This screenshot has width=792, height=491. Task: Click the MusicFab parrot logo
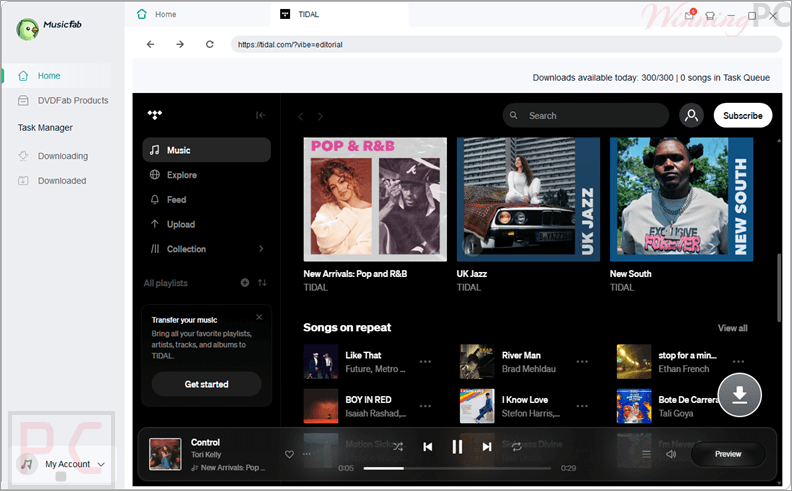click(27, 29)
